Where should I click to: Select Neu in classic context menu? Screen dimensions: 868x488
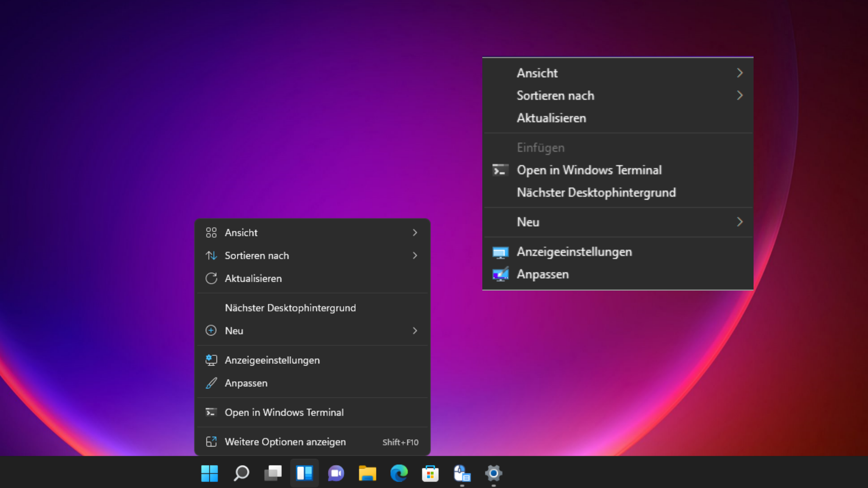tap(618, 222)
